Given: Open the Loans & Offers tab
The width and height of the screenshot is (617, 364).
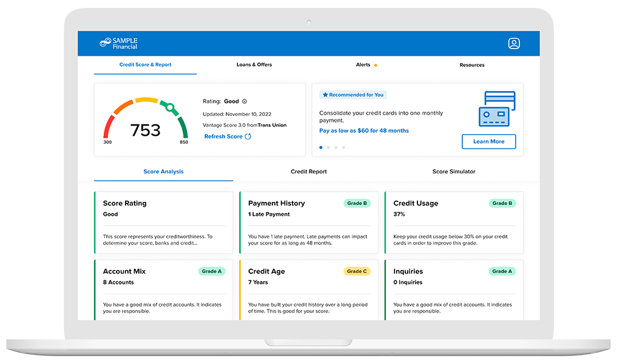Looking at the screenshot, I should coord(254,65).
